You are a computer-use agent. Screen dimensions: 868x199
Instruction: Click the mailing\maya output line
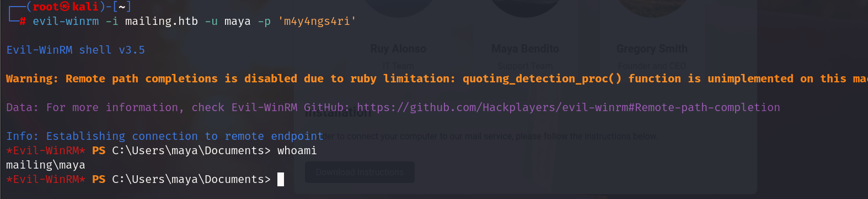pos(46,165)
